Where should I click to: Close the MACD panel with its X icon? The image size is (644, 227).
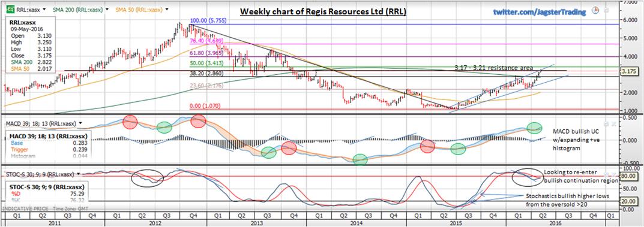coord(613,123)
